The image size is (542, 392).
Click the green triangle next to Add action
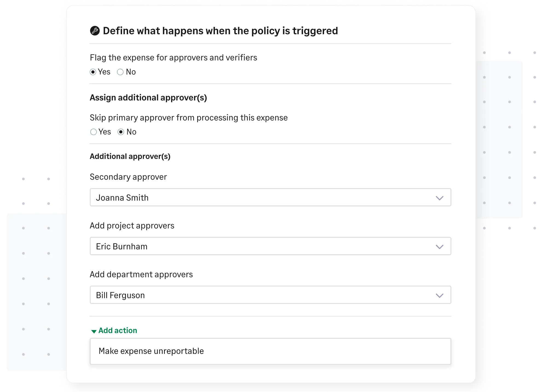[x=94, y=331]
